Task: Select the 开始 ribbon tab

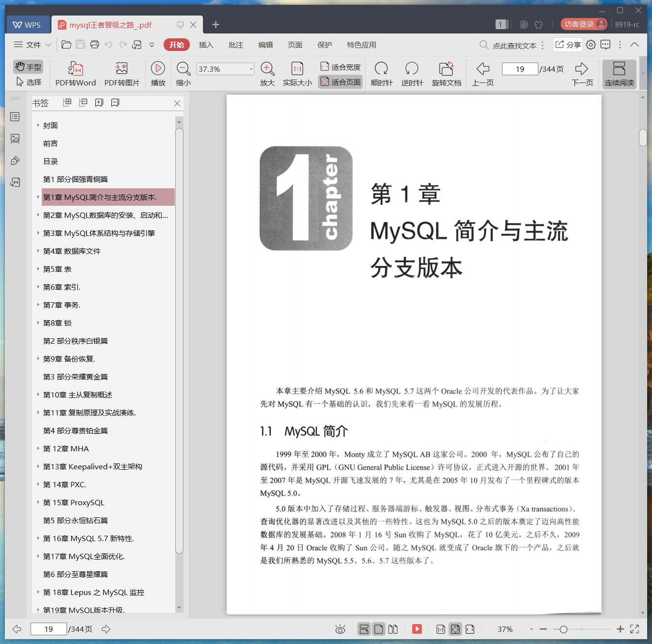Action: click(x=176, y=45)
